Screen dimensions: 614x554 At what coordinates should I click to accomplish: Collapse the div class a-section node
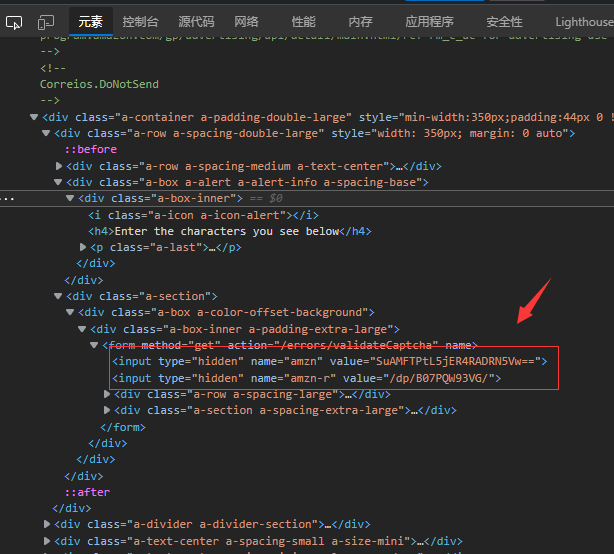tap(58, 296)
